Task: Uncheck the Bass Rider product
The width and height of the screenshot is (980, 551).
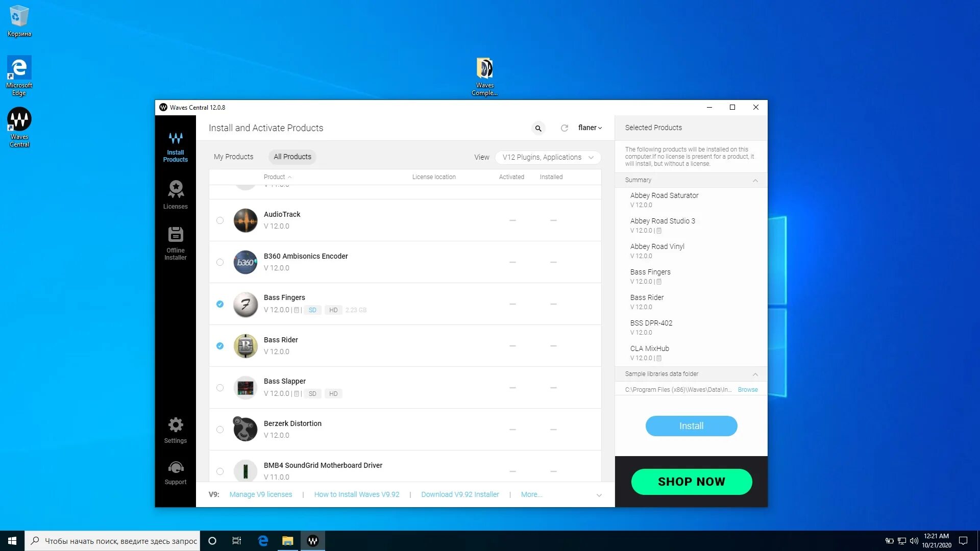Action: [x=220, y=346]
